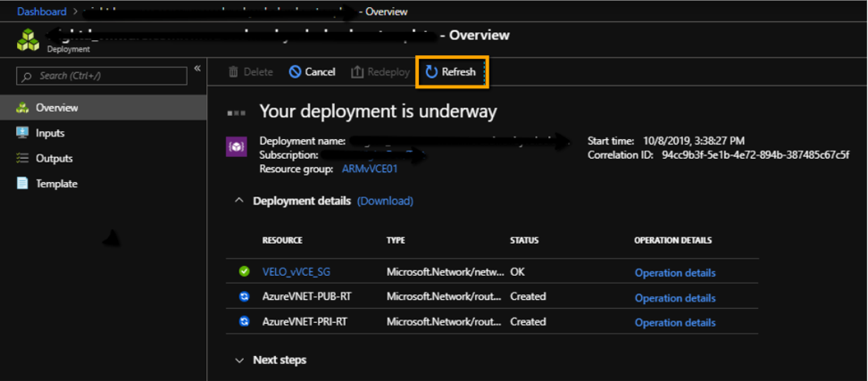Open the Template page
Viewport: 868px width, 381px height.
(x=56, y=184)
